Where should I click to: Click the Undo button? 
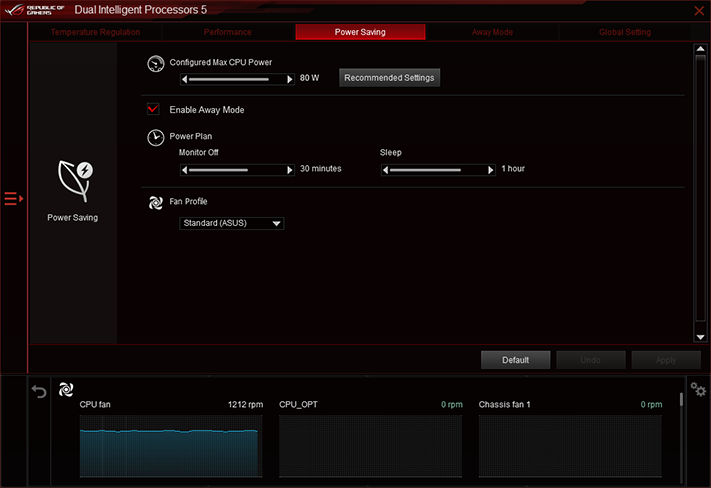tap(590, 360)
